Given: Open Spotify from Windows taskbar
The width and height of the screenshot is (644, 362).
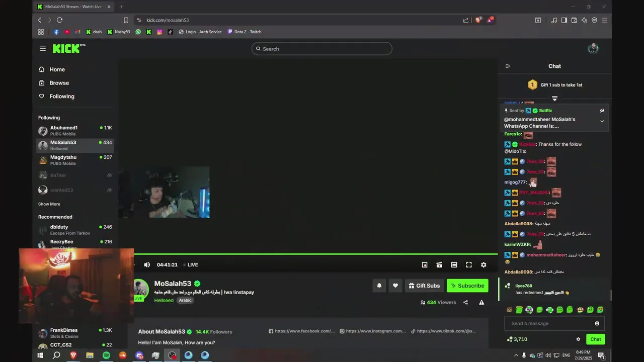Looking at the screenshot, I should coord(106,355).
